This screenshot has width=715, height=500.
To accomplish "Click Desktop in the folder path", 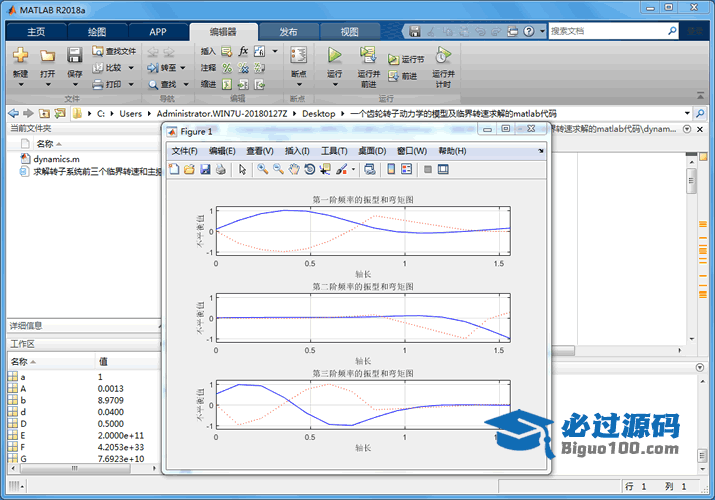I will tap(319, 113).
